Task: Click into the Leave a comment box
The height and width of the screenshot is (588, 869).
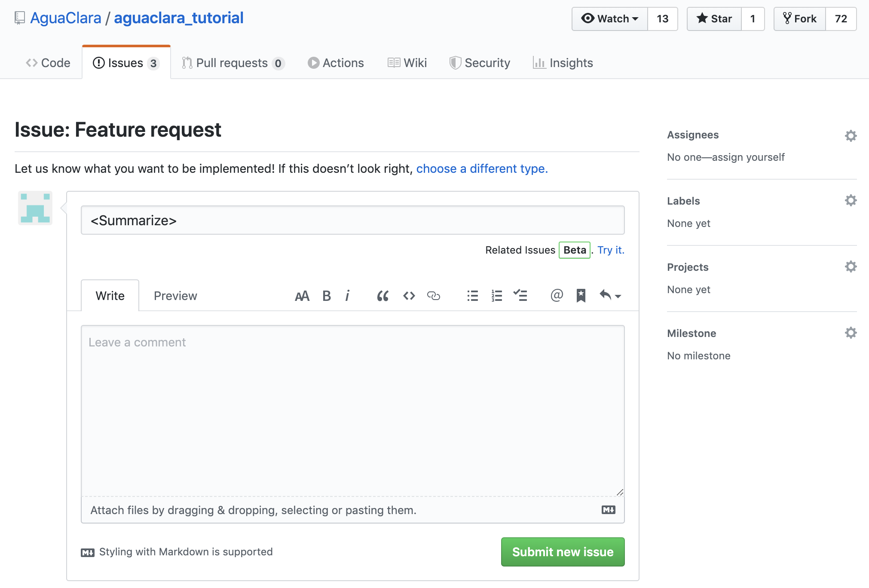Action: click(x=352, y=410)
